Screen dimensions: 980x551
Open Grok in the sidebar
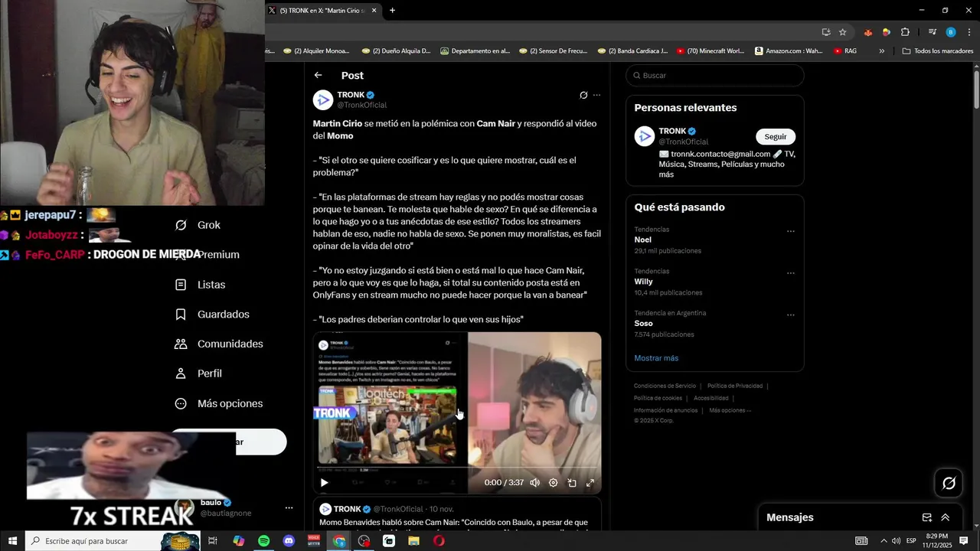[x=198, y=225]
